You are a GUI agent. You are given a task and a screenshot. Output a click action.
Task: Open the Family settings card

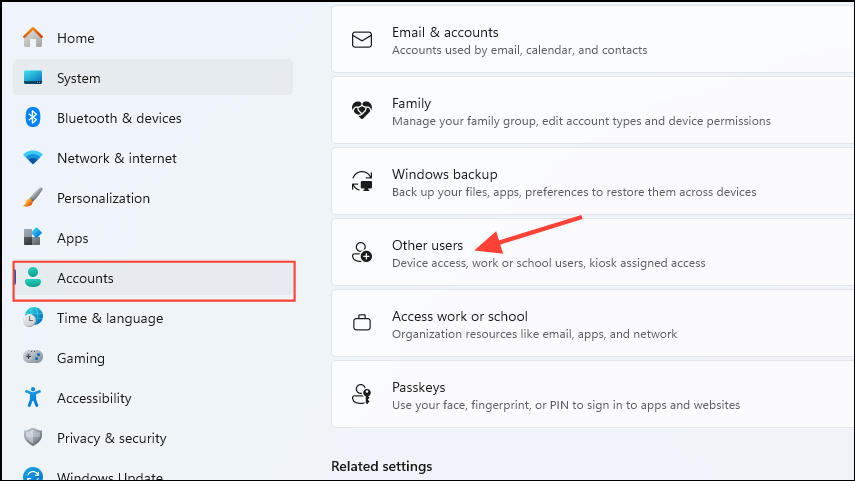click(593, 110)
